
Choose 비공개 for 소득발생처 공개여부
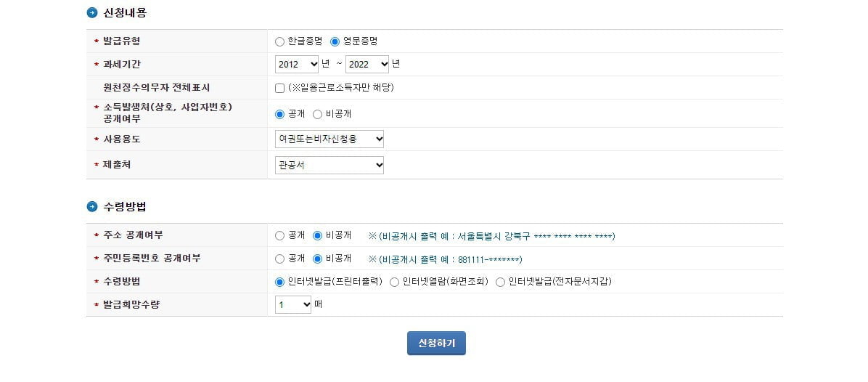coord(317,115)
